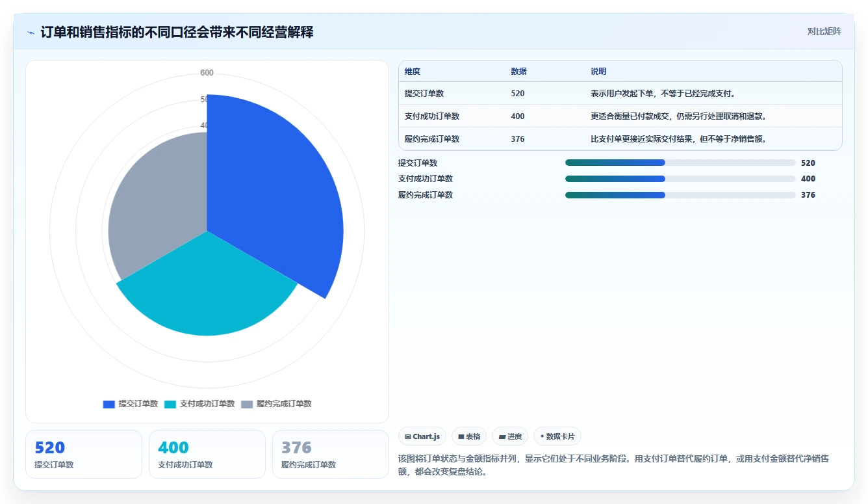Click the 数据 column header

pos(519,72)
